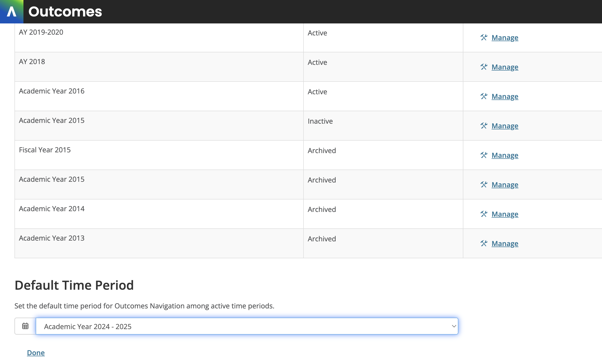Click the dropdown chevron arrow
Image resolution: width=602 pixels, height=364 pixels.
pyautogui.click(x=454, y=326)
